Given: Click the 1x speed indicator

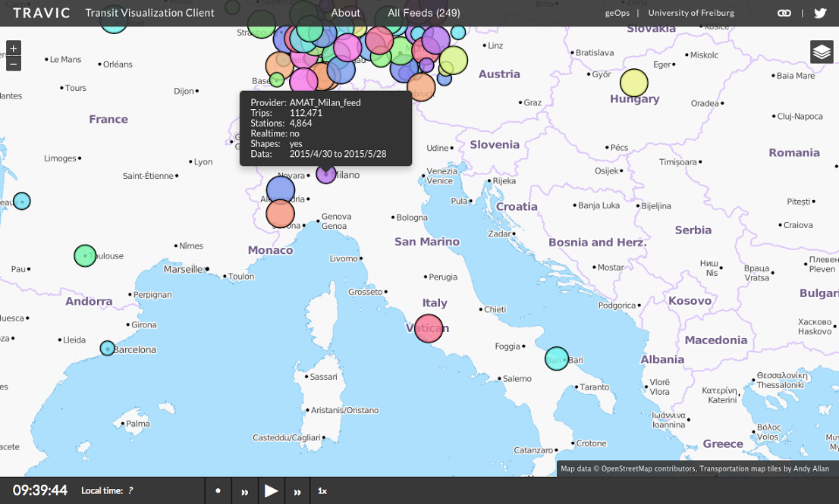Looking at the screenshot, I should pos(322,491).
